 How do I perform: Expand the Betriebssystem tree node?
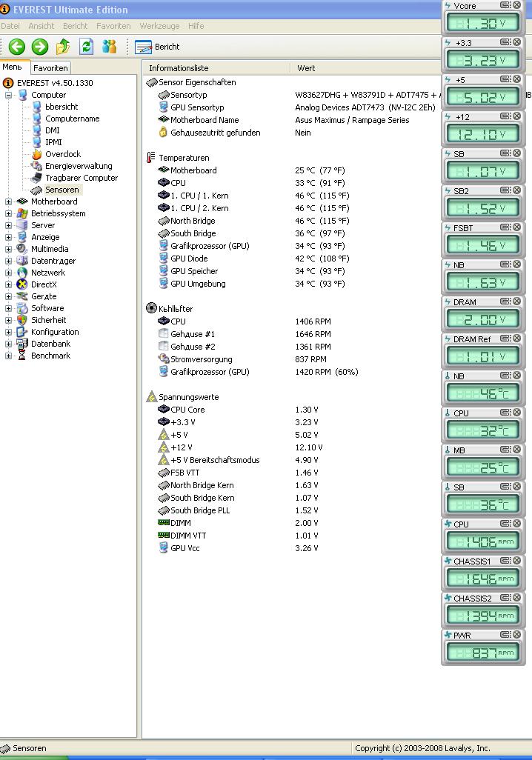click(x=8, y=213)
